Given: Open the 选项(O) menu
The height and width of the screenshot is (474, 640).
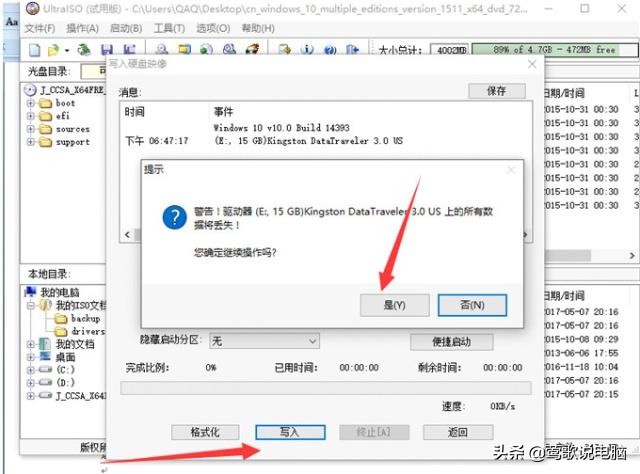Looking at the screenshot, I should [x=213, y=29].
